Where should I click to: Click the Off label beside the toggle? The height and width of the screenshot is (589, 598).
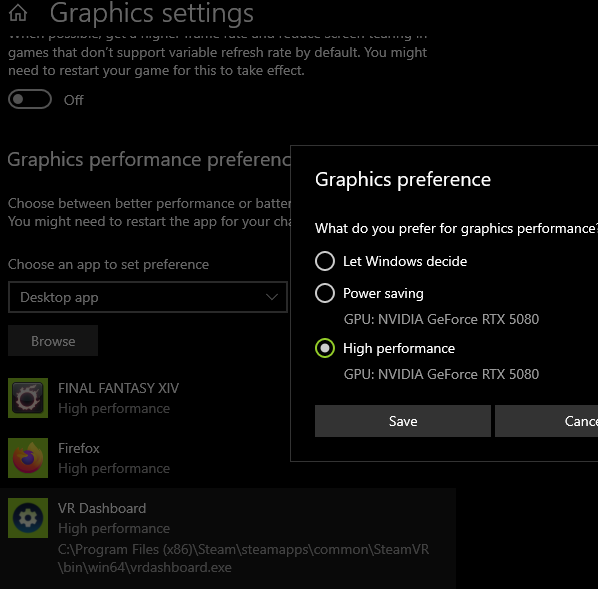(x=73, y=100)
